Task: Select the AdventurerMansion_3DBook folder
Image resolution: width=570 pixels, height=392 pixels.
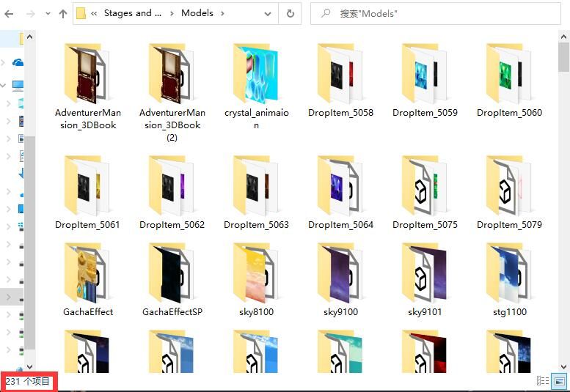Action: click(87, 86)
